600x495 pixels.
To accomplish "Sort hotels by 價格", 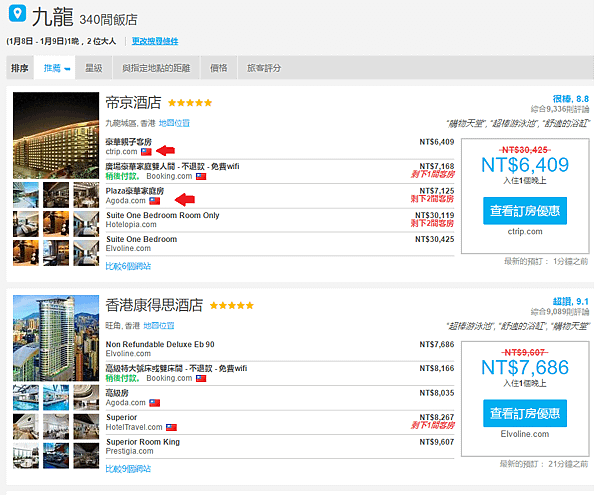I will coord(219,68).
